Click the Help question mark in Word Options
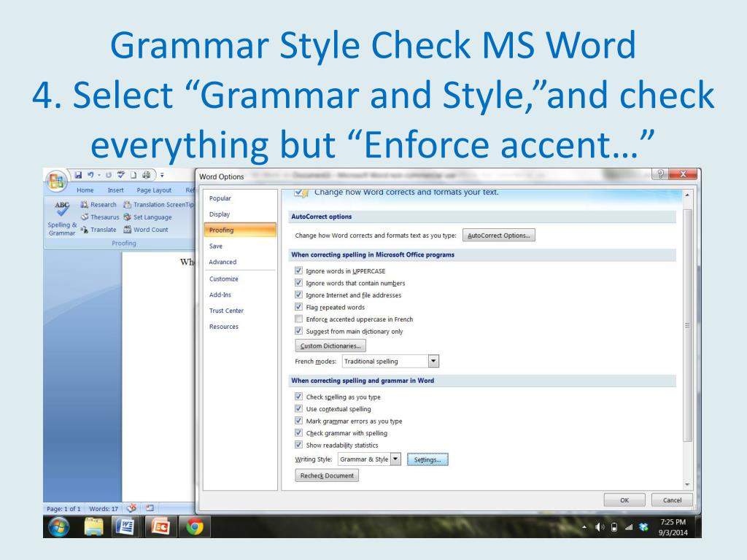This screenshot has width=747, height=560. click(x=659, y=174)
